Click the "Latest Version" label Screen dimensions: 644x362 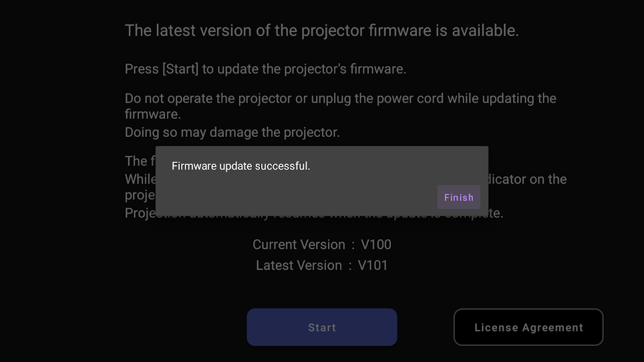pos(299,265)
